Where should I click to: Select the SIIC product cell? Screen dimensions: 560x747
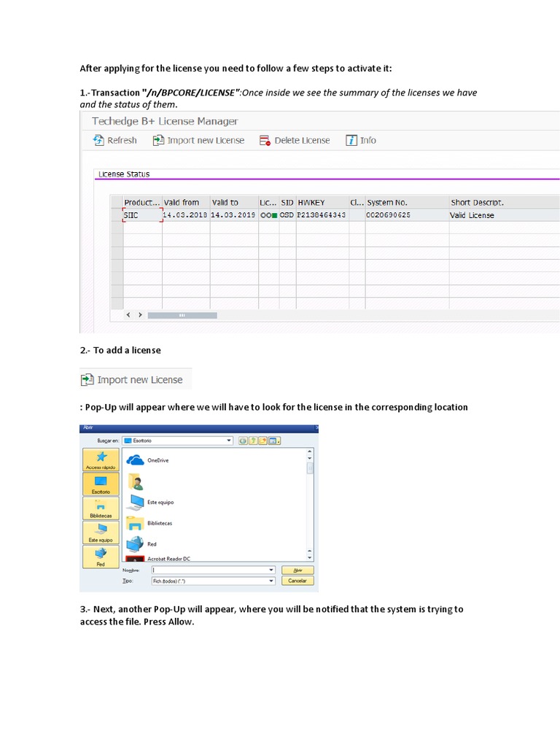point(142,215)
